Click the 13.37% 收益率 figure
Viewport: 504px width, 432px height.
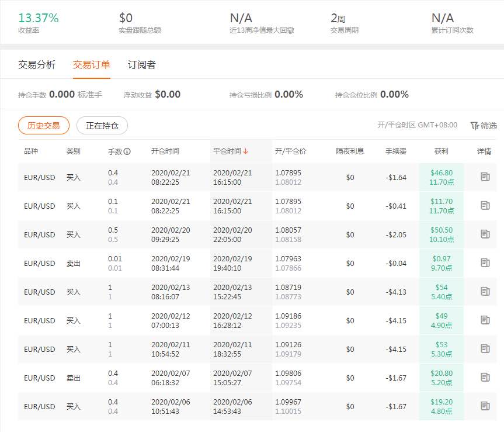pos(38,18)
